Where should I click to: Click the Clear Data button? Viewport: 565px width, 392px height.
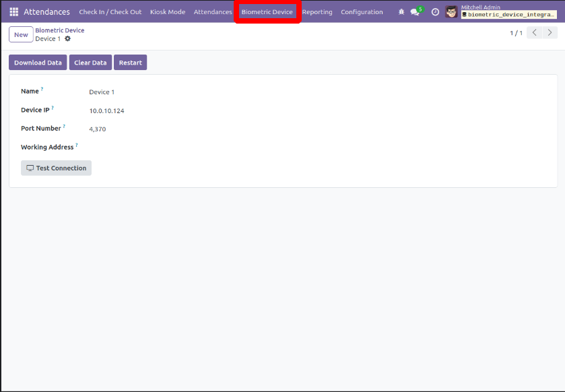pyautogui.click(x=90, y=63)
